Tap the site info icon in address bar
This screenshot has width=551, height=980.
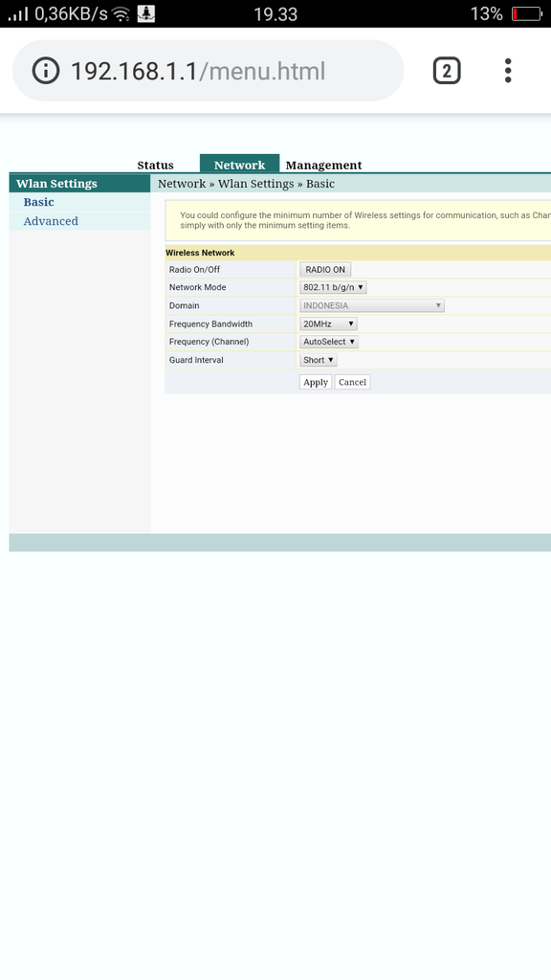pos(46,71)
